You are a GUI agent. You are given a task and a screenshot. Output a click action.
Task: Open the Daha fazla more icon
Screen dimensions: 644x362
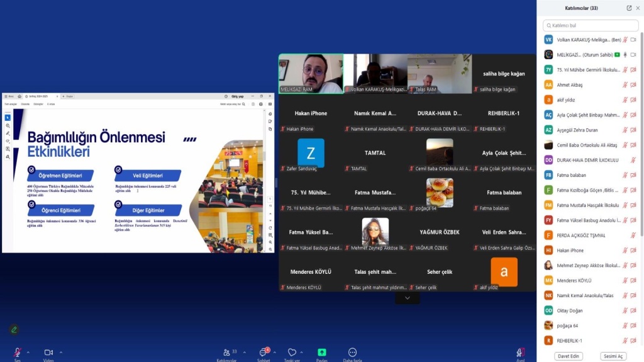352,352
